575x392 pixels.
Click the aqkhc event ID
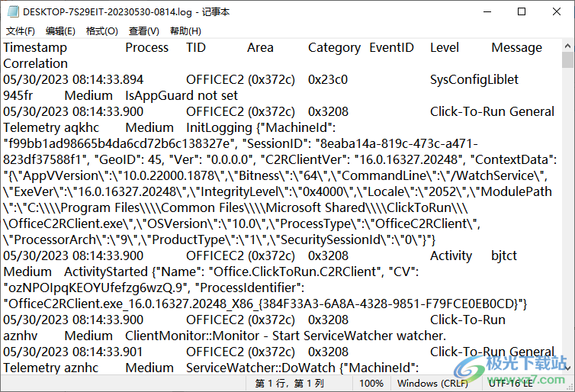click(x=82, y=128)
